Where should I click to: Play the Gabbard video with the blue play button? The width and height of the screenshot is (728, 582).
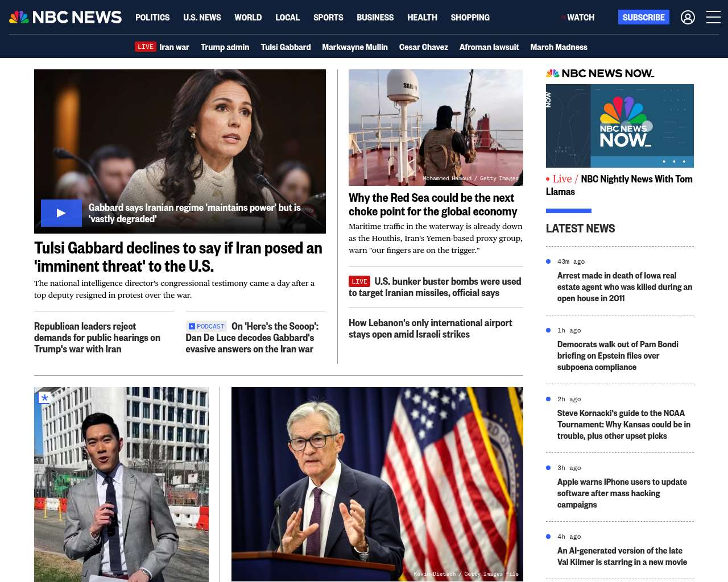tap(61, 213)
